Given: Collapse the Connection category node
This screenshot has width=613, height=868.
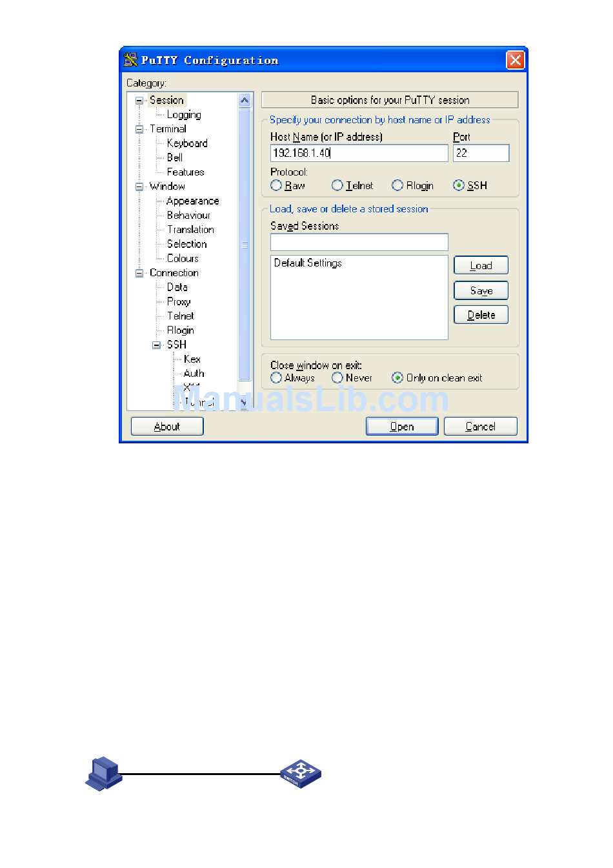Looking at the screenshot, I should pos(139,273).
